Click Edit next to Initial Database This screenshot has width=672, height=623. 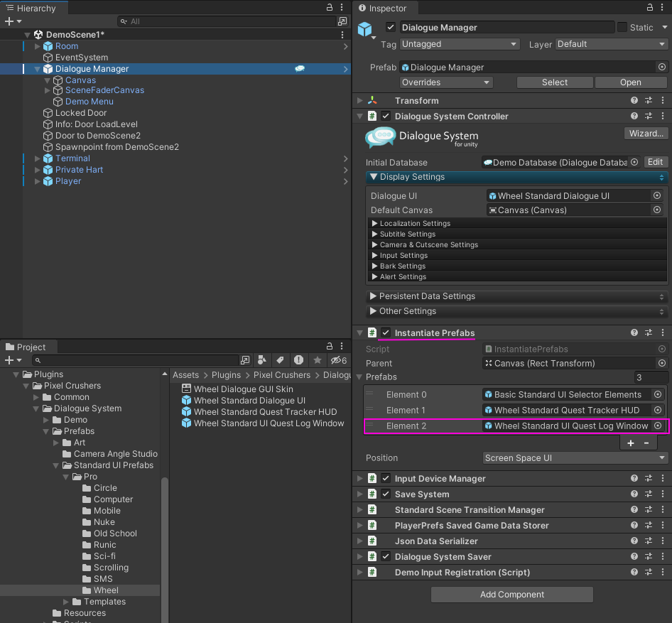point(655,162)
